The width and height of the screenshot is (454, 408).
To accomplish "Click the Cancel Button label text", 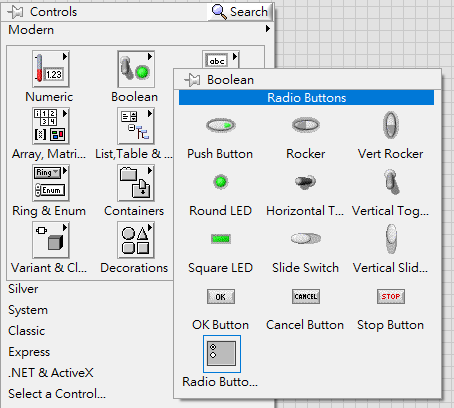I will tap(305, 325).
